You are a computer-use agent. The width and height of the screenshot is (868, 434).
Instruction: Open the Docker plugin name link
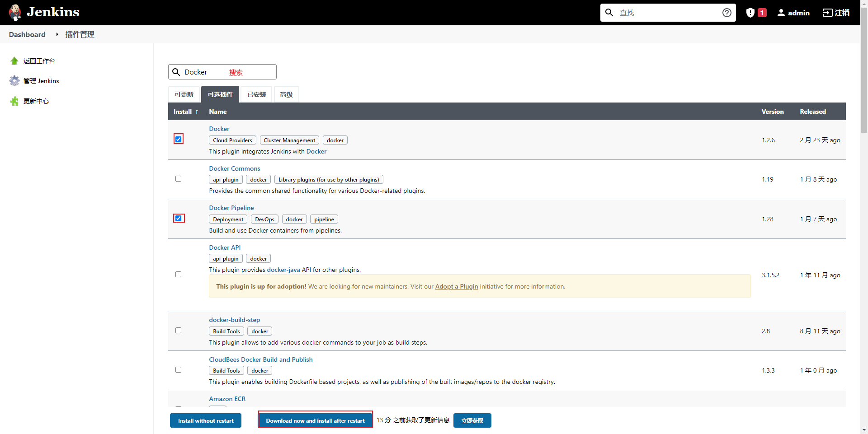point(219,129)
